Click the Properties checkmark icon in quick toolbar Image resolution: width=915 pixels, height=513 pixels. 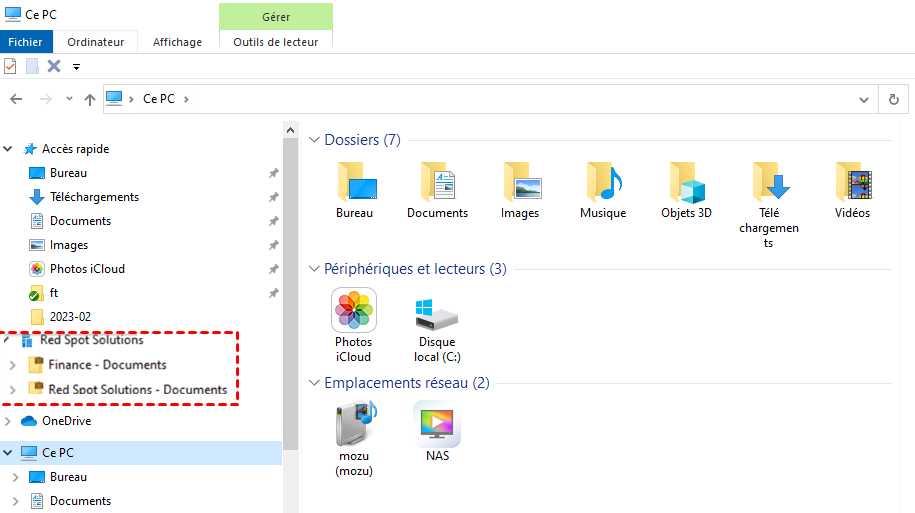[x=10, y=67]
